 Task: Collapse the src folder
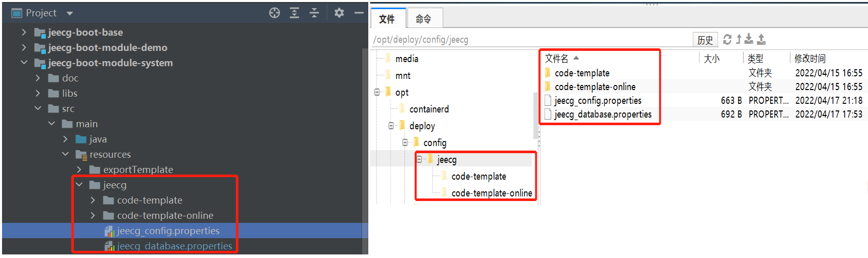click(x=38, y=108)
